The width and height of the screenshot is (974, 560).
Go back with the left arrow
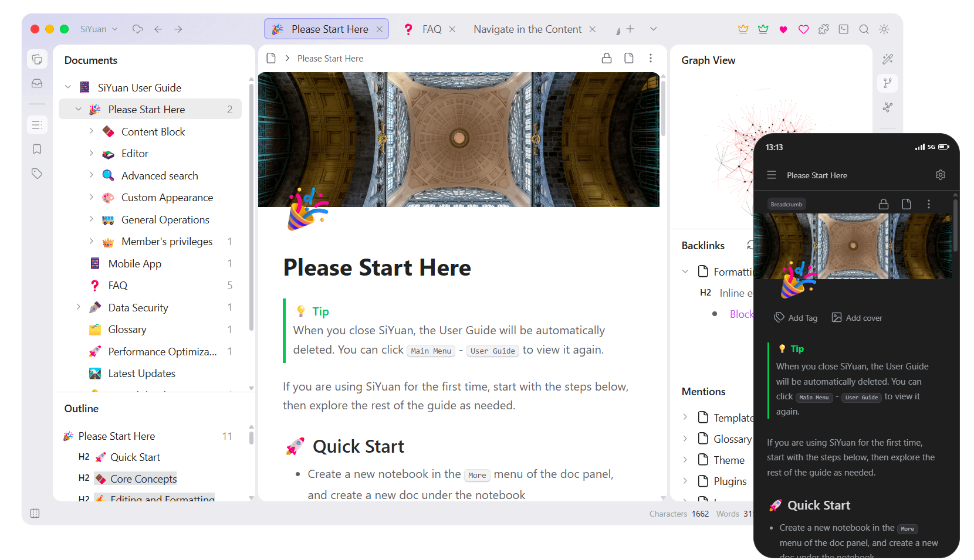click(158, 29)
